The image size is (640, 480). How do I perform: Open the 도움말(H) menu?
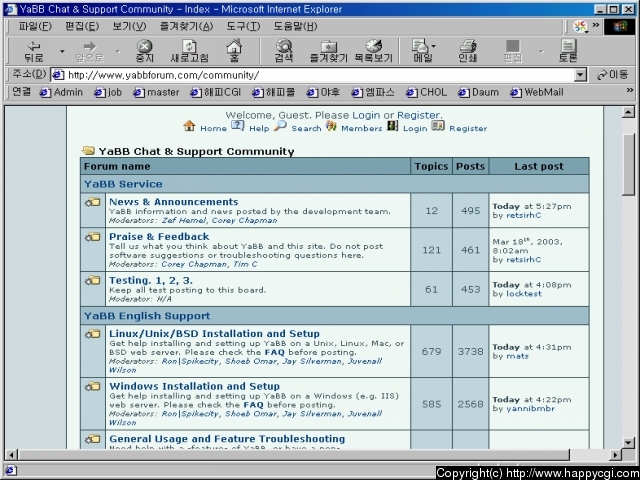295,27
